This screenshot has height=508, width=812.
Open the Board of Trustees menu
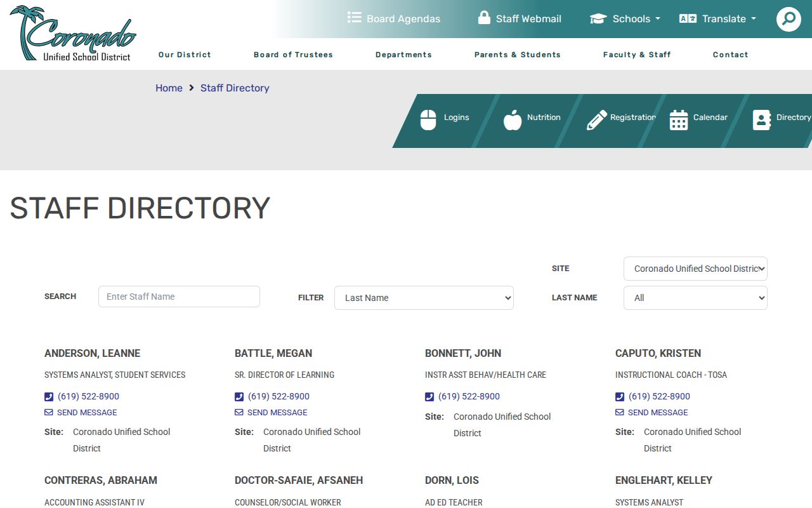pos(293,55)
